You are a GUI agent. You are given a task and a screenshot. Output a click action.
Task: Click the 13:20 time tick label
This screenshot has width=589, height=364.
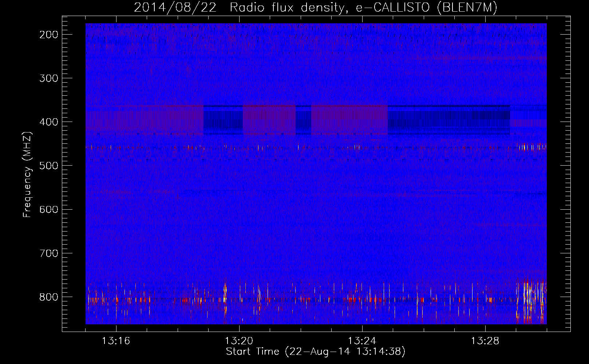(x=239, y=341)
